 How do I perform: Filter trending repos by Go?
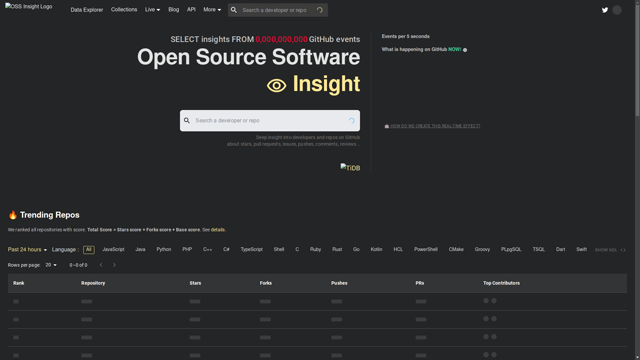356,249
